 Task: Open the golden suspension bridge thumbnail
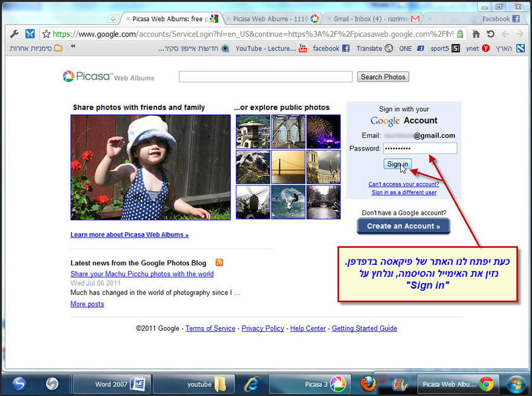point(288,167)
